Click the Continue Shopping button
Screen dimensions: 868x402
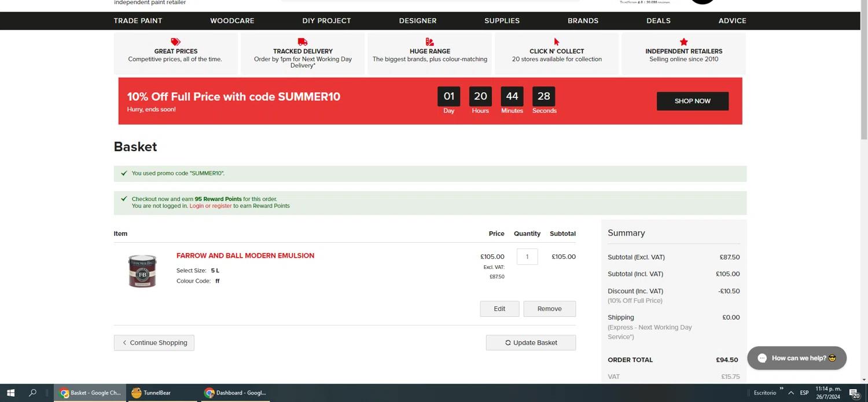(154, 342)
